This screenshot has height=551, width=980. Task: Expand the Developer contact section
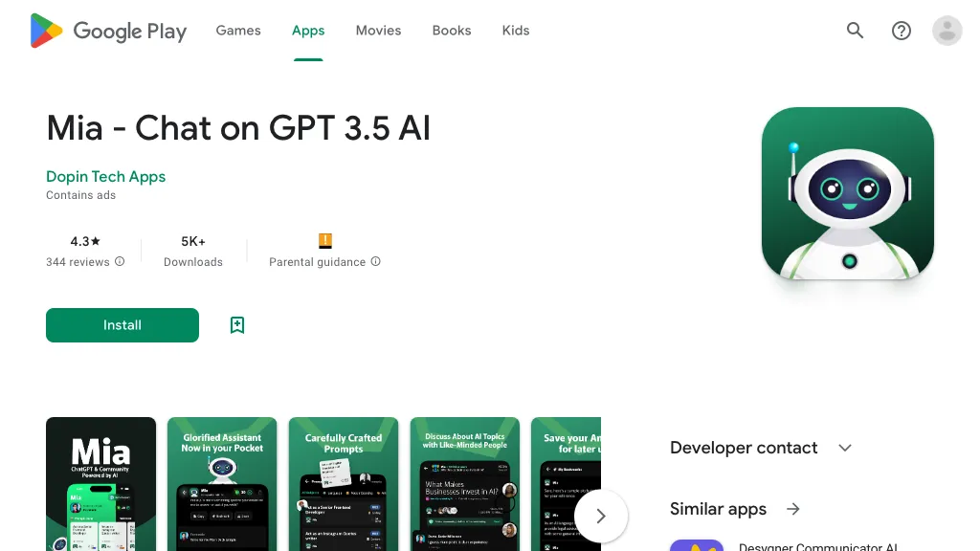tap(844, 448)
